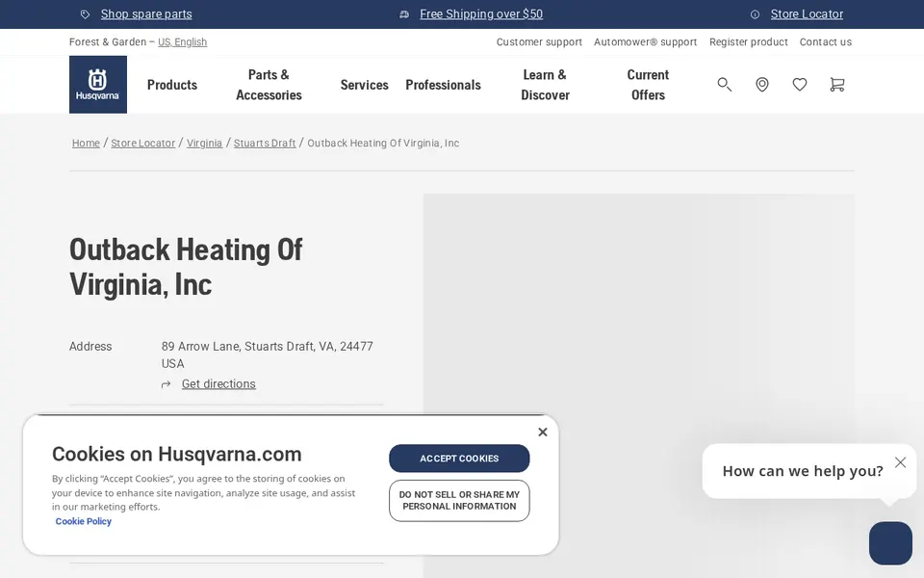The width and height of the screenshot is (924, 578).
Task: Change the US, English language selection
Action: click(182, 41)
